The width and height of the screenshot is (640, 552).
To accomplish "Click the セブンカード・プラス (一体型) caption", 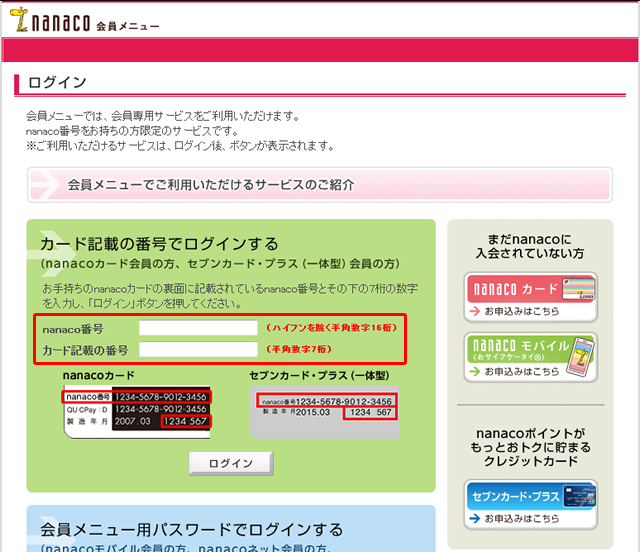I will pos(319,376).
